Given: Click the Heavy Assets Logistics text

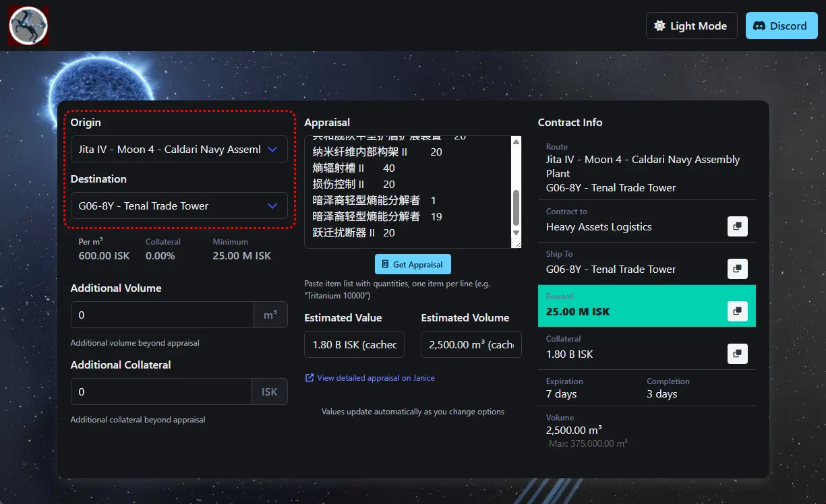Looking at the screenshot, I should 599,226.
